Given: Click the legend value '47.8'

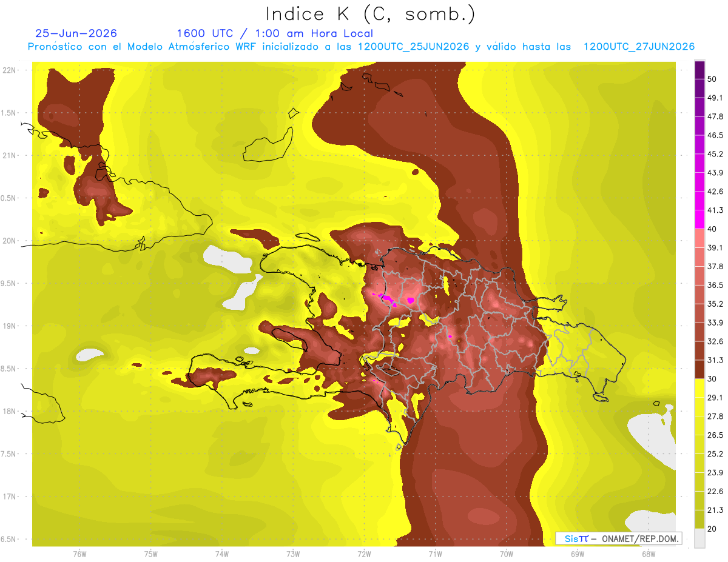Looking at the screenshot, I should (x=715, y=116).
